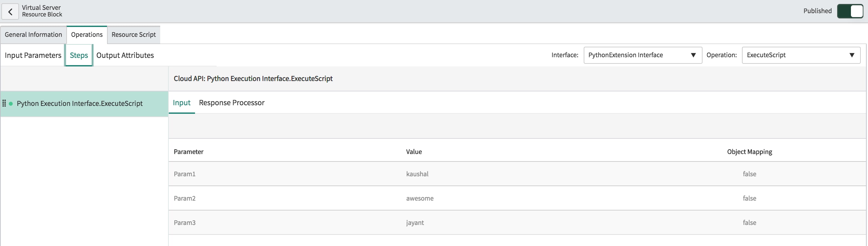Click the value 'awesome'

[x=420, y=198]
